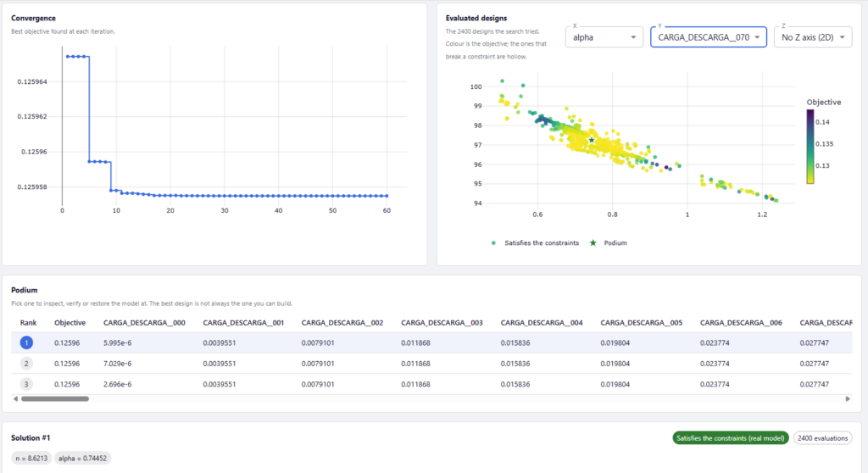The image size is (868, 473).
Task: Click the 'Solution #1' heading
Action: pyautogui.click(x=31, y=437)
